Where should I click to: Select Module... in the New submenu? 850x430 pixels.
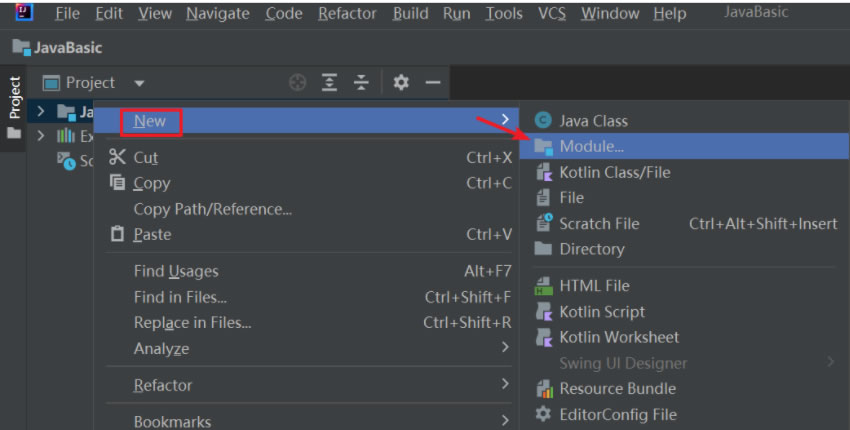(x=591, y=147)
